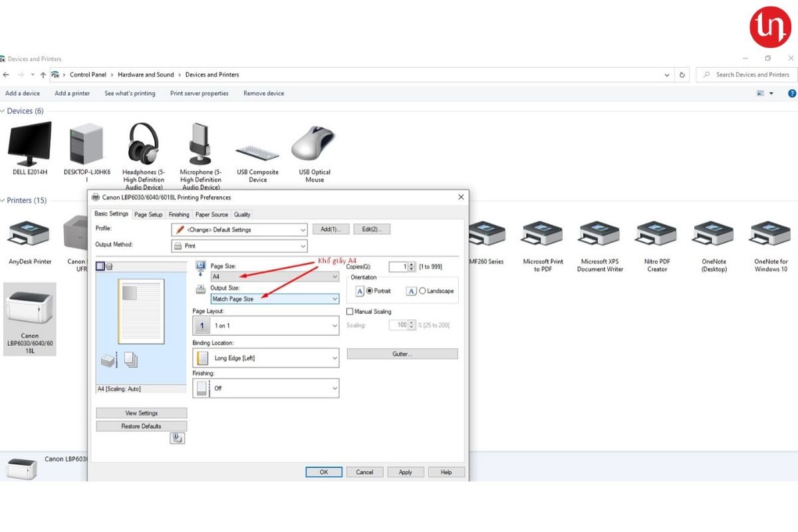Switch to the Quality tab

242,215
